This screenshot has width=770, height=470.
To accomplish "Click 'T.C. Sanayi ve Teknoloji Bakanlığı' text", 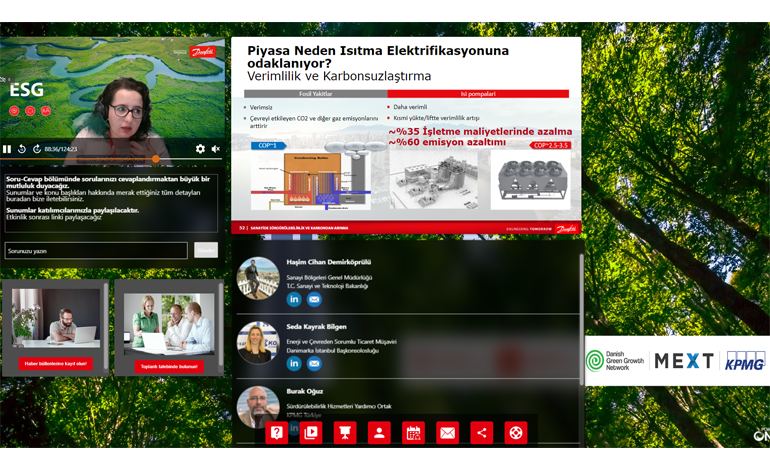I will (x=327, y=286).
